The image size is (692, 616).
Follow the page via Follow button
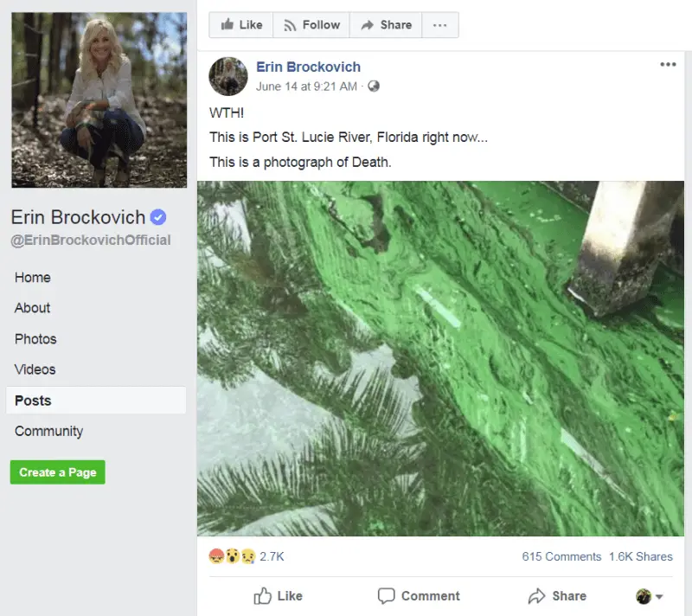tap(311, 25)
